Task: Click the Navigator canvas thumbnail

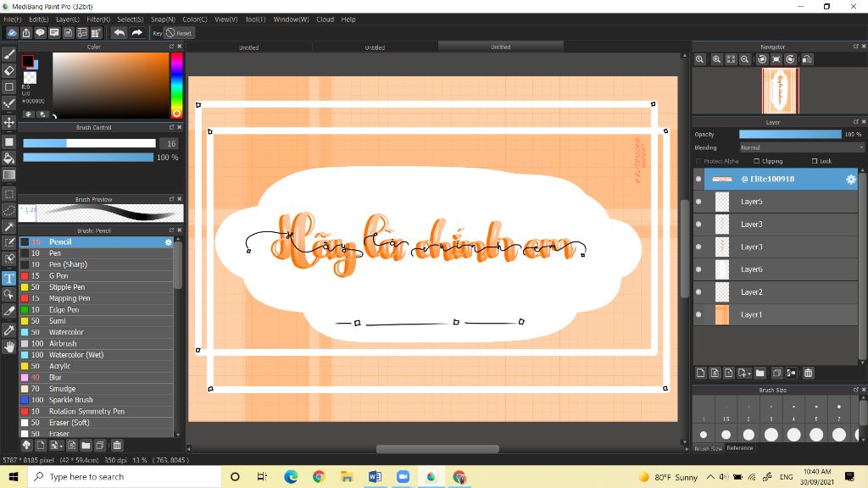Action: pyautogui.click(x=780, y=91)
